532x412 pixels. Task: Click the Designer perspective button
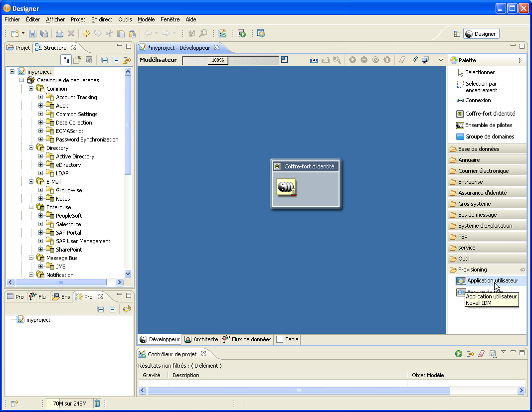(481, 34)
